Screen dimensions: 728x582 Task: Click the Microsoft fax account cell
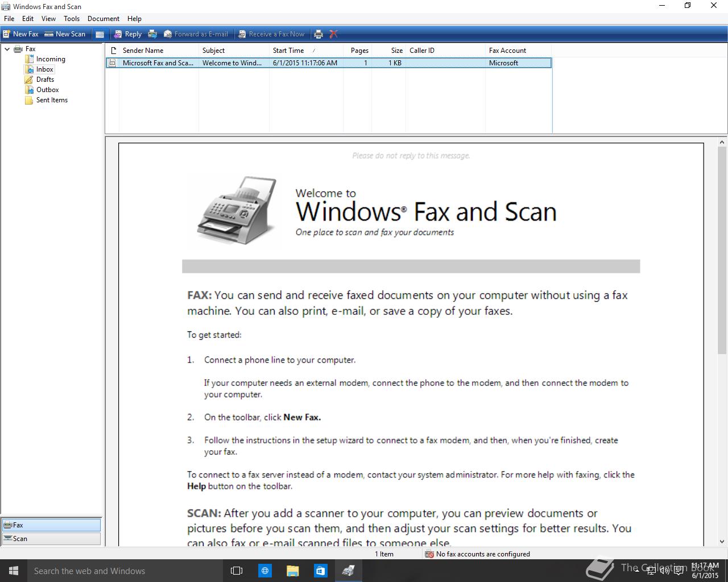(x=503, y=63)
